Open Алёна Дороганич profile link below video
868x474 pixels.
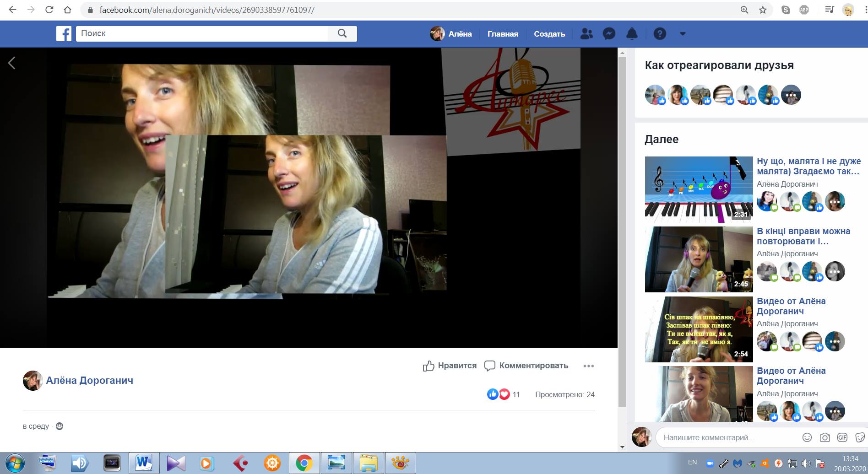tap(89, 380)
